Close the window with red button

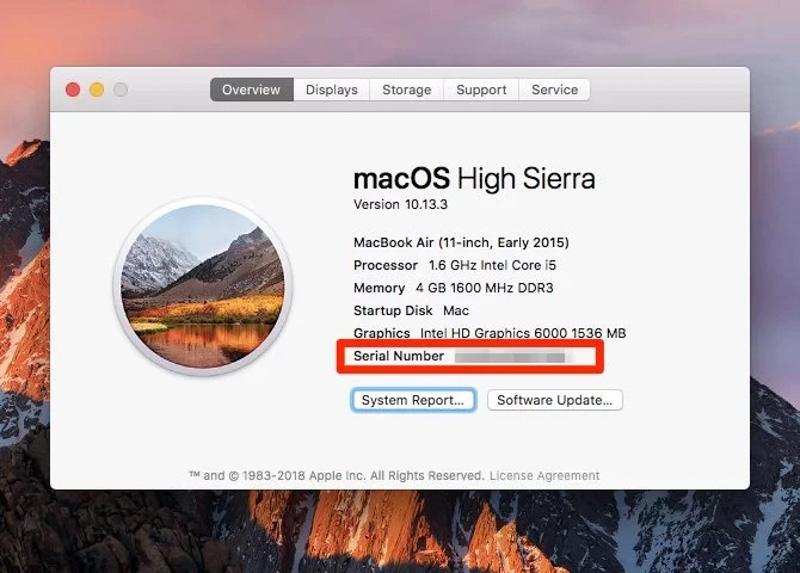click(73, 90)
